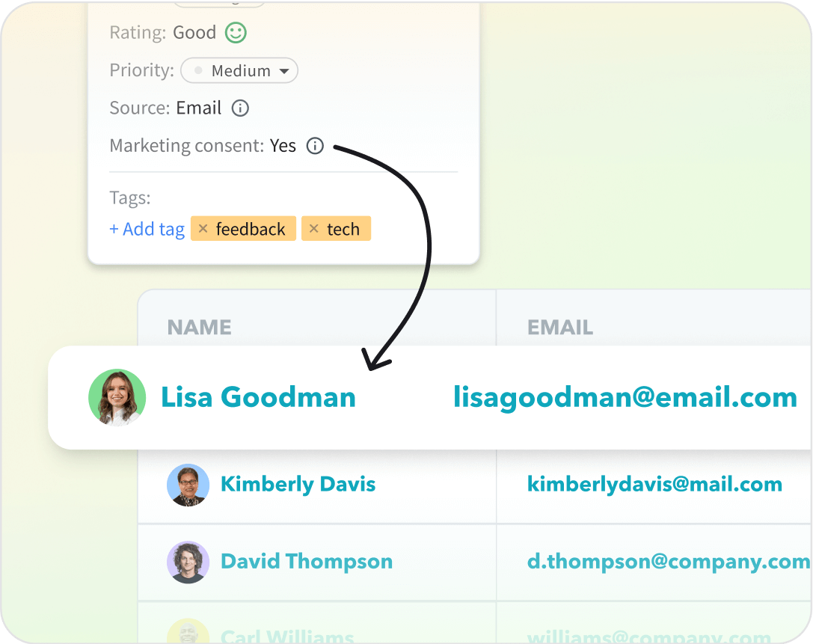Click kimberlydavis@mail.com email address
The height and width of the screenshot is (644, 813).
coord(655,484)
